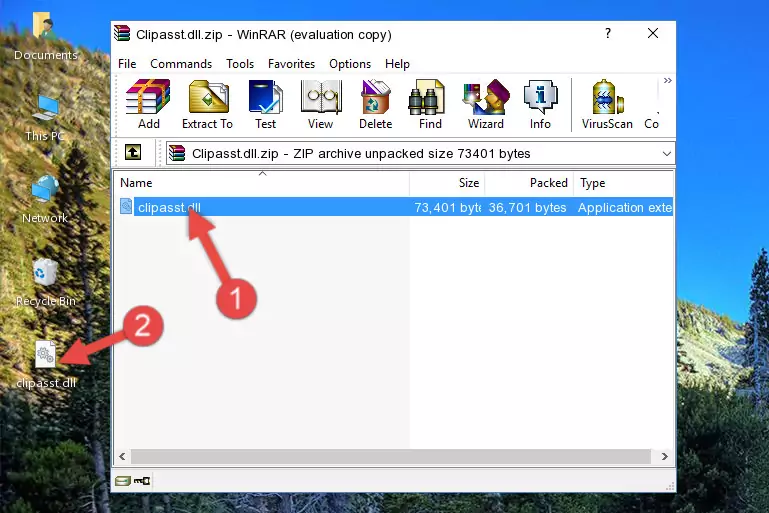Expand the toolbar overflow chevron
The image size is (769, 513).
click(667, 80)
